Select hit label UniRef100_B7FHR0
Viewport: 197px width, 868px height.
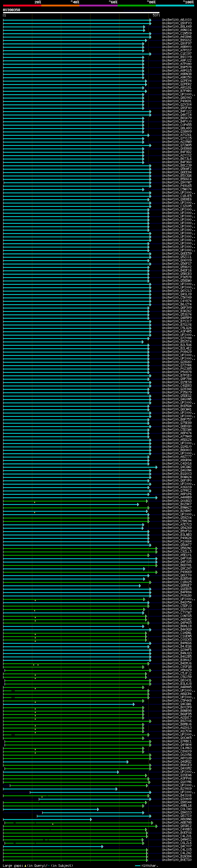(x=177, y=91)
